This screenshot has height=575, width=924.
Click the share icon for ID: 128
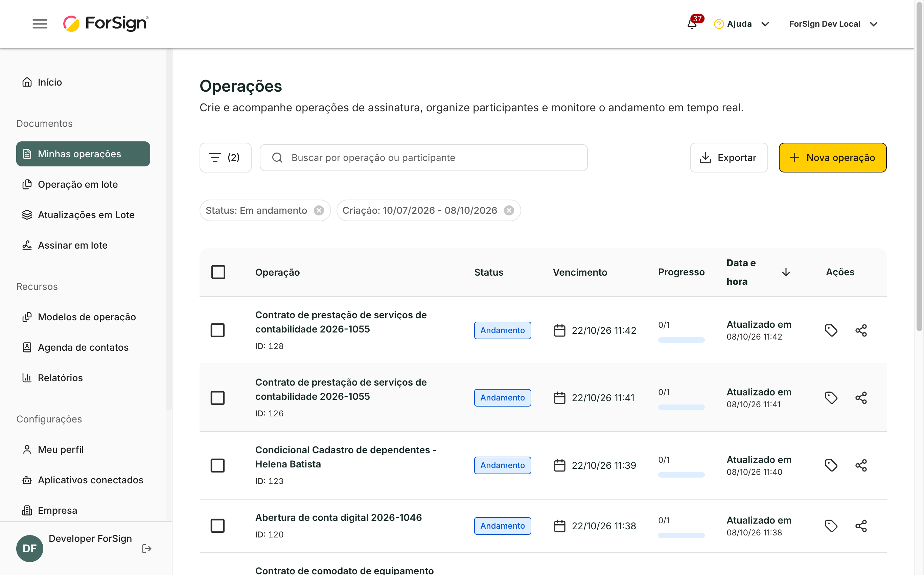coord(861,330)
